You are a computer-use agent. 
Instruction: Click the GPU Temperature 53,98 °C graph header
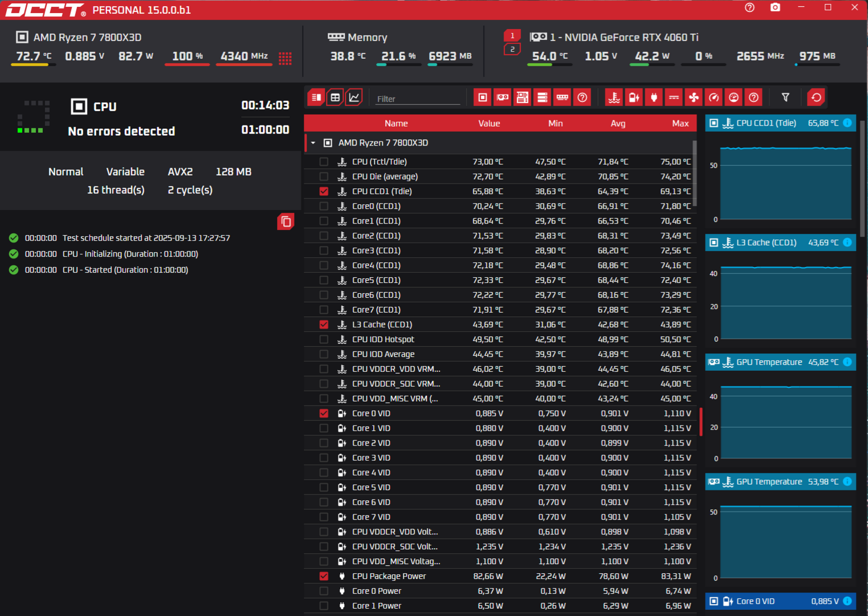coord(780,482)
